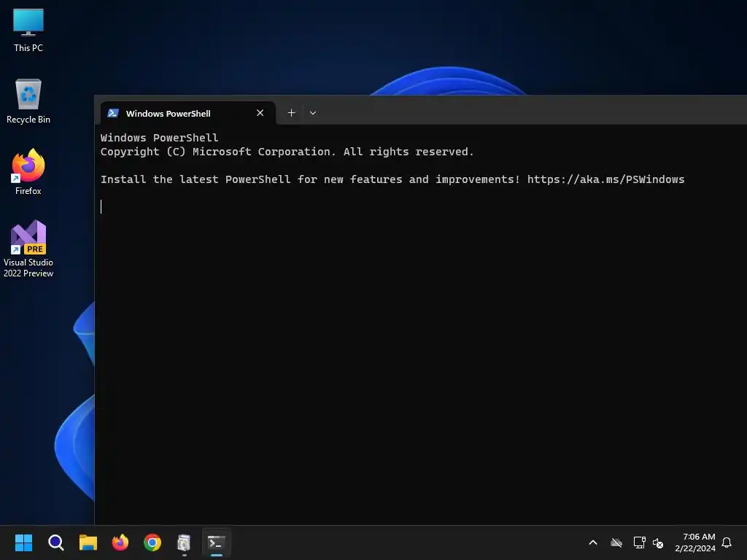Show hidden system tray icons
Screen dimensions: 747x560
coord(593,542)
